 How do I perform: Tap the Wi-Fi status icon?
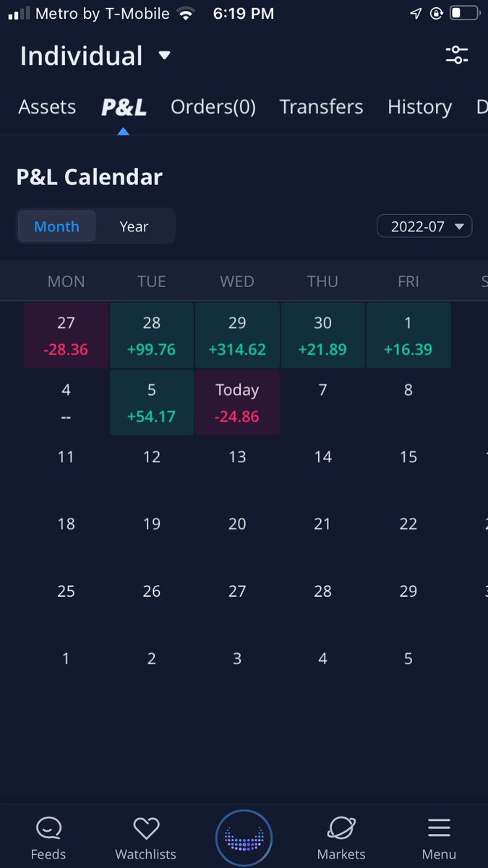point(187,13)
